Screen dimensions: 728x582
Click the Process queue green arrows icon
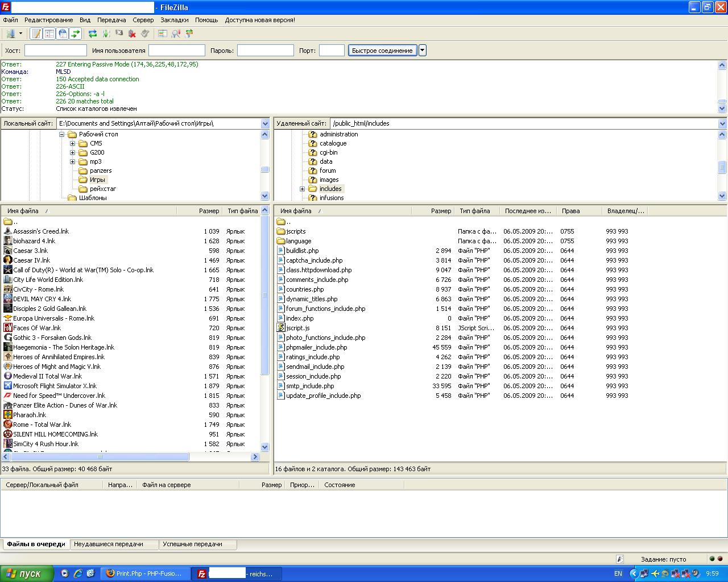(x=106, y=34)
